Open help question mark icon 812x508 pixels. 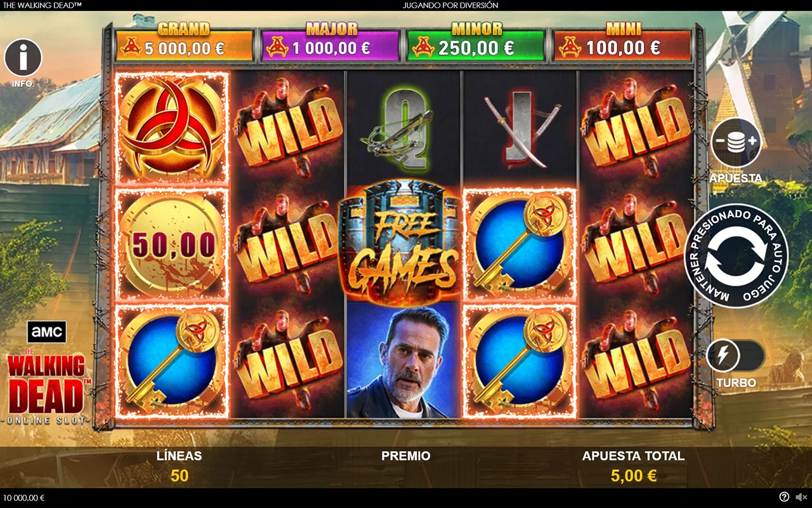(x=784, y=497)
